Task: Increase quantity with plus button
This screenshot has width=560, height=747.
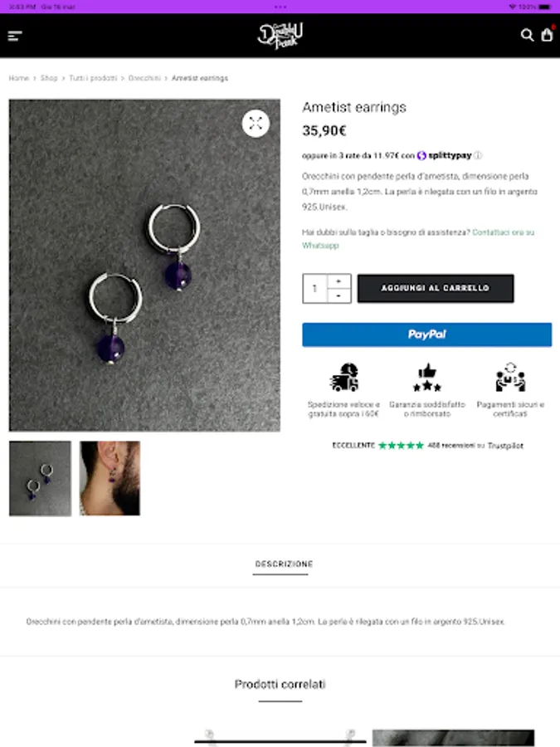Action: point(338,281)
